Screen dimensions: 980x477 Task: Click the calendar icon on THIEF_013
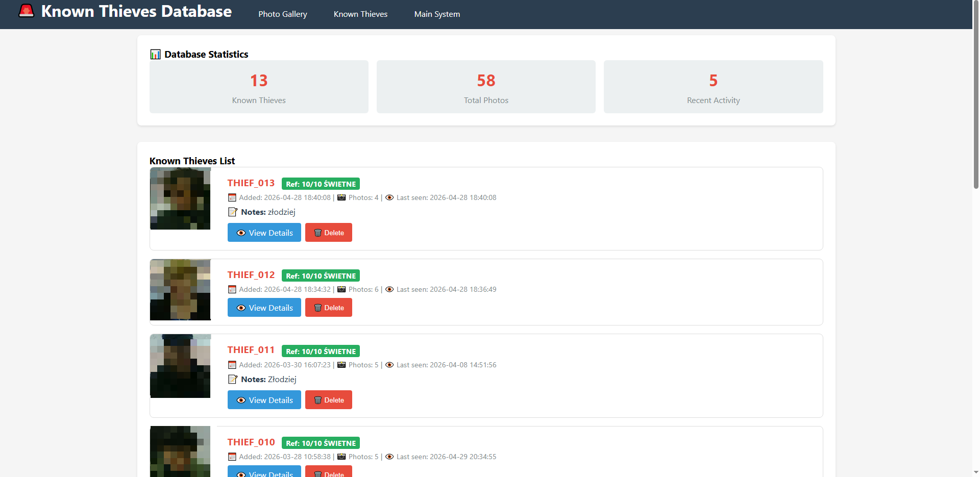[232, 198]
